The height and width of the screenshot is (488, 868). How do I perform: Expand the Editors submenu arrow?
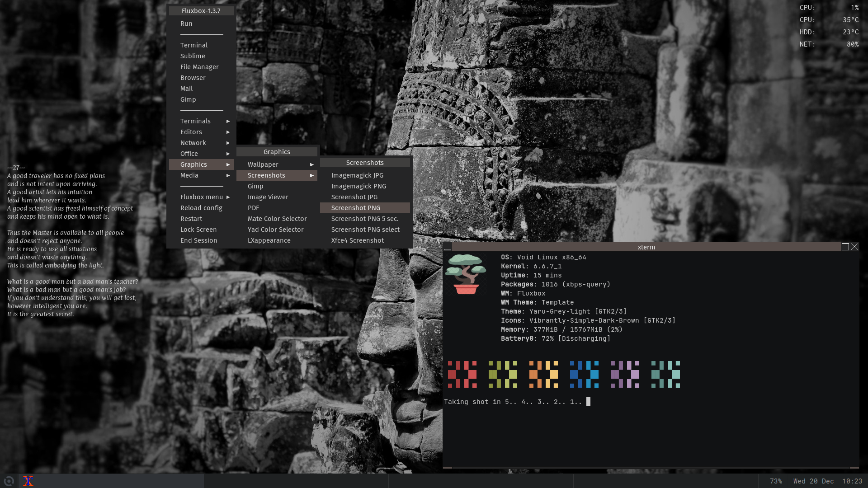(228, 132)
